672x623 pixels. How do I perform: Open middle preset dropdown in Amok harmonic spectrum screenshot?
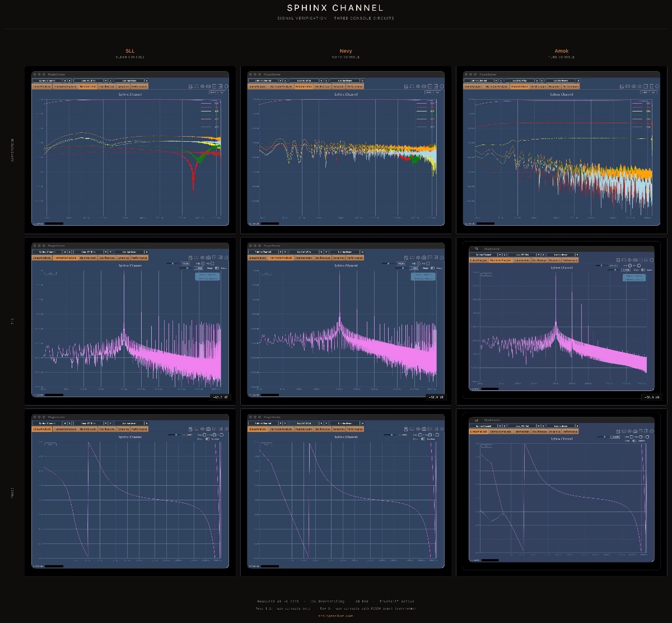(522, 254)
